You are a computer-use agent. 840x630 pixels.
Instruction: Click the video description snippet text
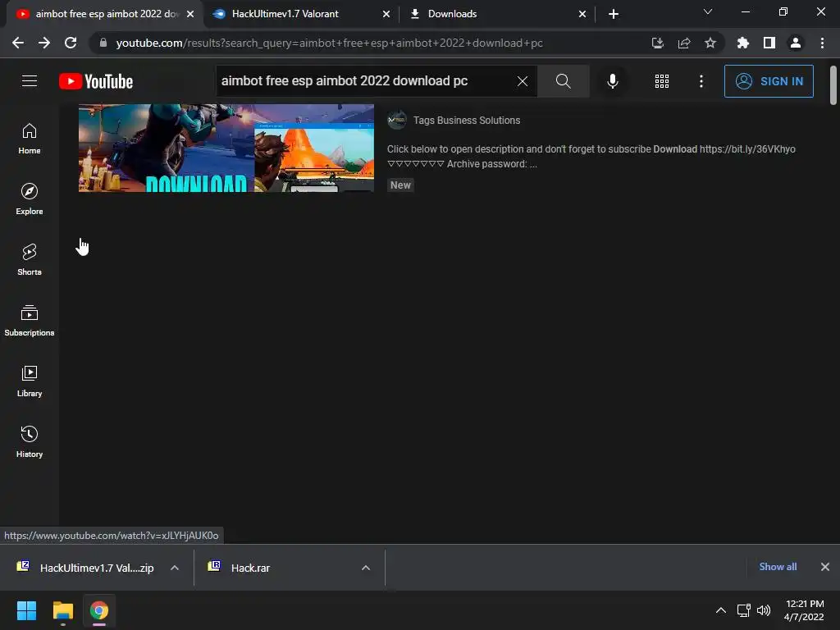click(x=591, y=157)
